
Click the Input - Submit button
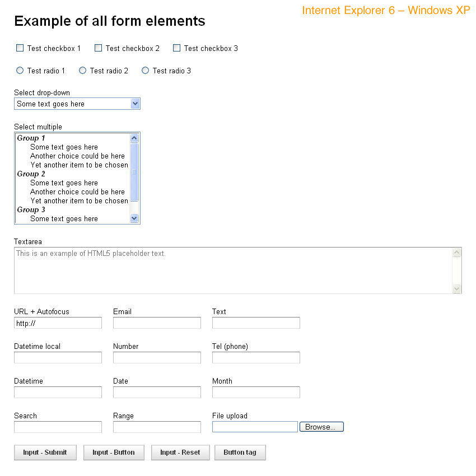(x=45, y=452)
